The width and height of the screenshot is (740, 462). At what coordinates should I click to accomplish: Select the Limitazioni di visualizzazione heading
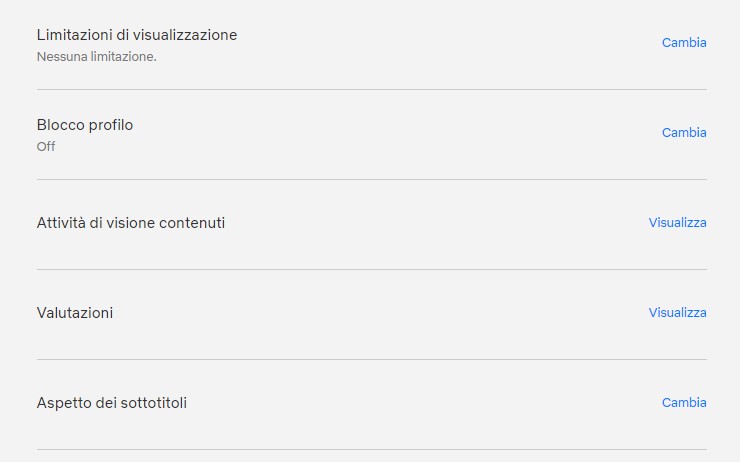[x=137, y=35]
